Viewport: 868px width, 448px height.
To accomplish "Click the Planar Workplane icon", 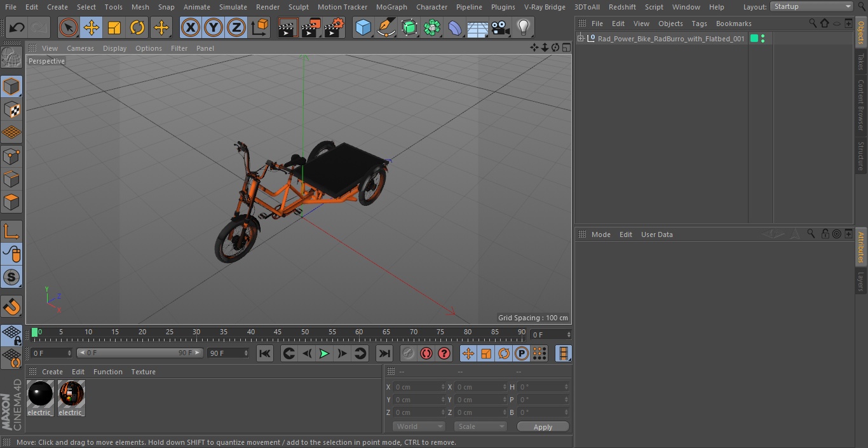I will coord(11,359).
